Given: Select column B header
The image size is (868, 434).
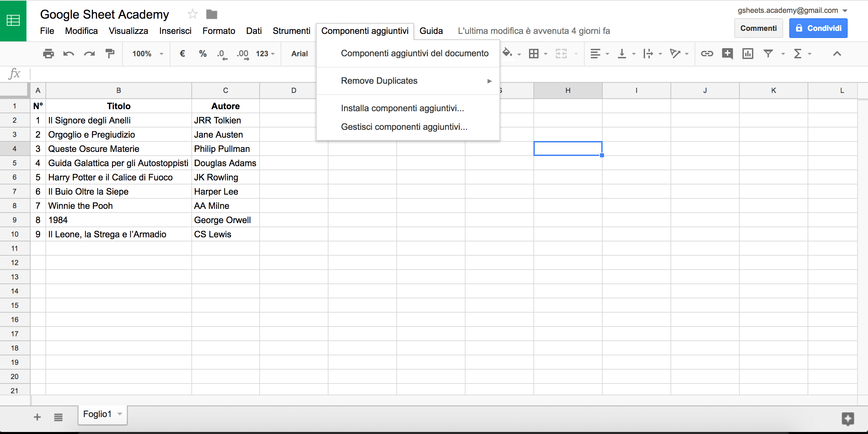Looking at the screenshot, I should click(119, 90).
